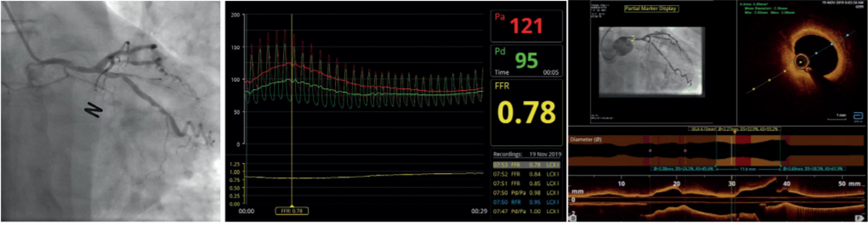Click the standalone coronary angiogram image
Image resolution: width=868 pixels, height=225 pixels.
(111, 111)
